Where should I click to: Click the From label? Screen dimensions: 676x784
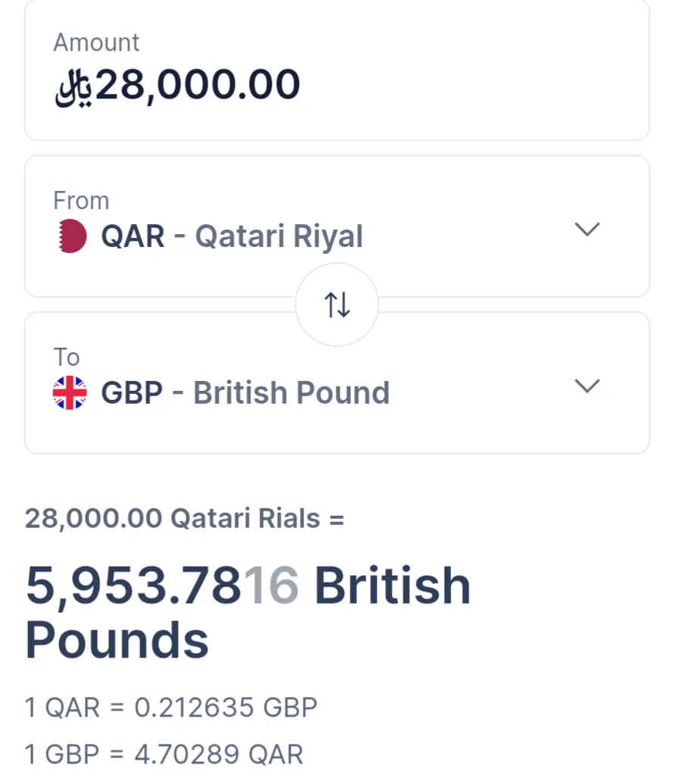(82, 201)
